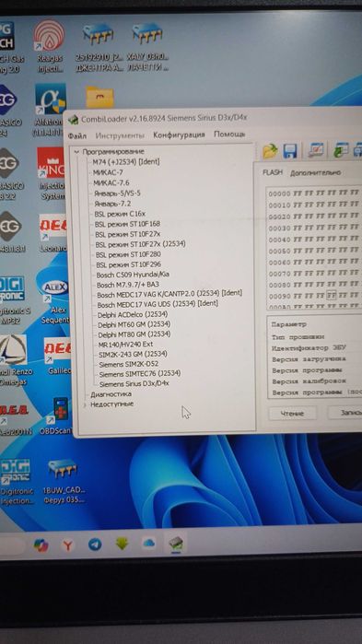Open the Digitronic Injection desktop shortcut

pyautogui.click(x=16, y=481)
